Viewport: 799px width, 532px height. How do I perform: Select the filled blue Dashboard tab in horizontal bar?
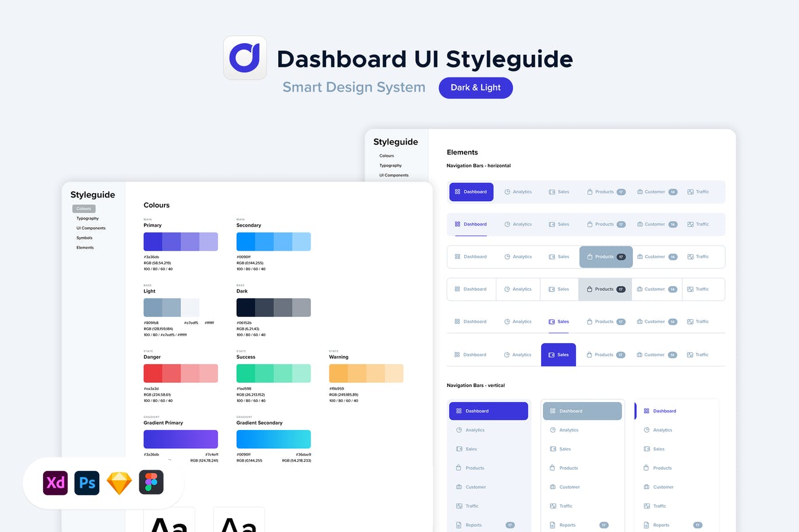pyautogui.click(x=471, y=192)
